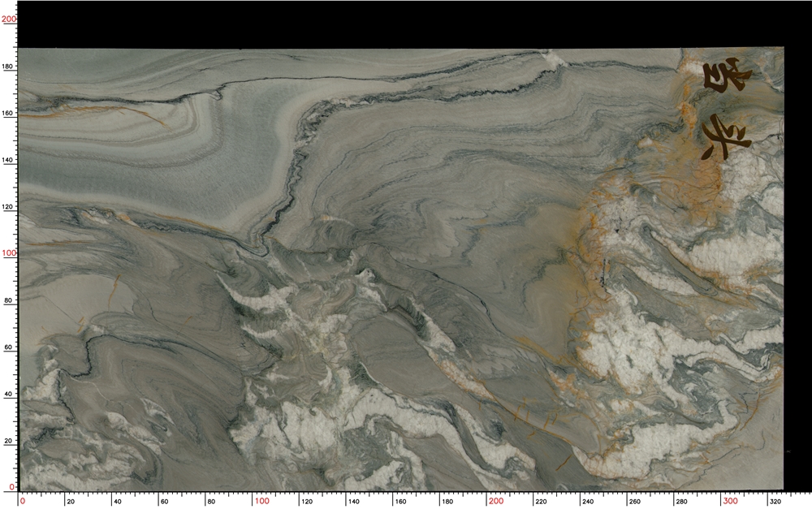The height and width of the screenshot is (509, 812).
Task: Click the red 200 mark on horizontal ruler
Action: (496, 501)
